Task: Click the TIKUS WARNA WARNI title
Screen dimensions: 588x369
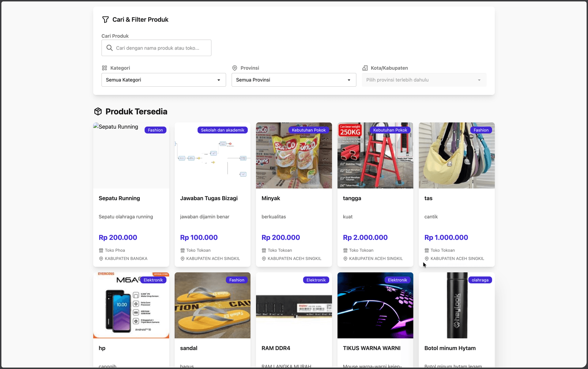Action: pyautogui.click(x=372, y=348)
